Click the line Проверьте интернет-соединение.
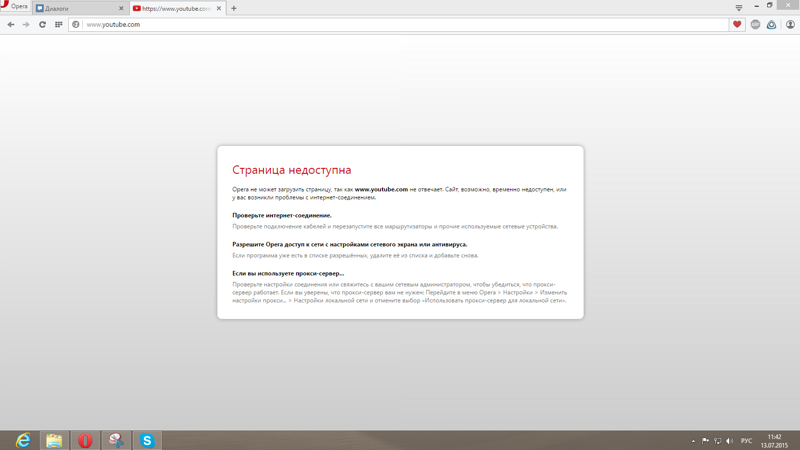This screenshot has height=450, width=800. coord(282,215)
